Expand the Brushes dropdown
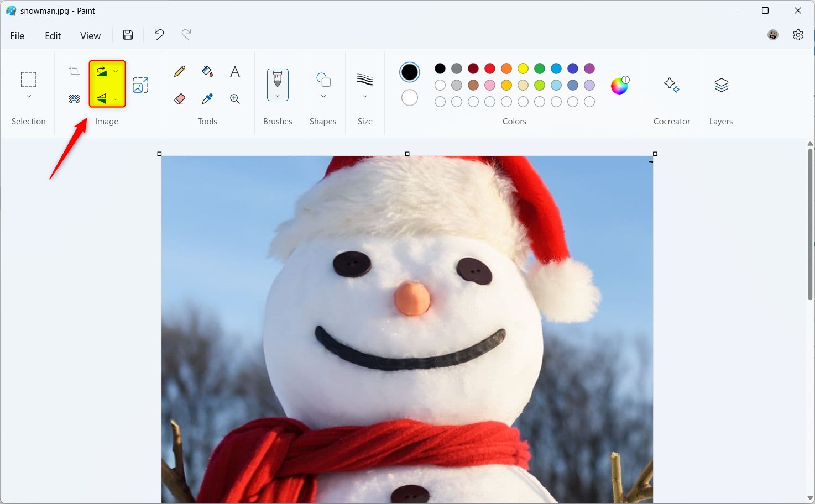 (x=278, y=95)
